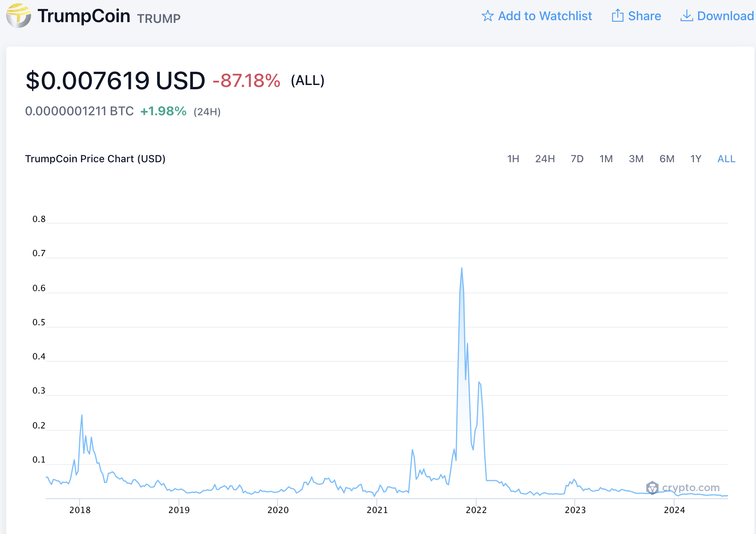Click the 0.8 y-axis label
Viewport: 756px width, 534px height.
[x=39, y=219]
